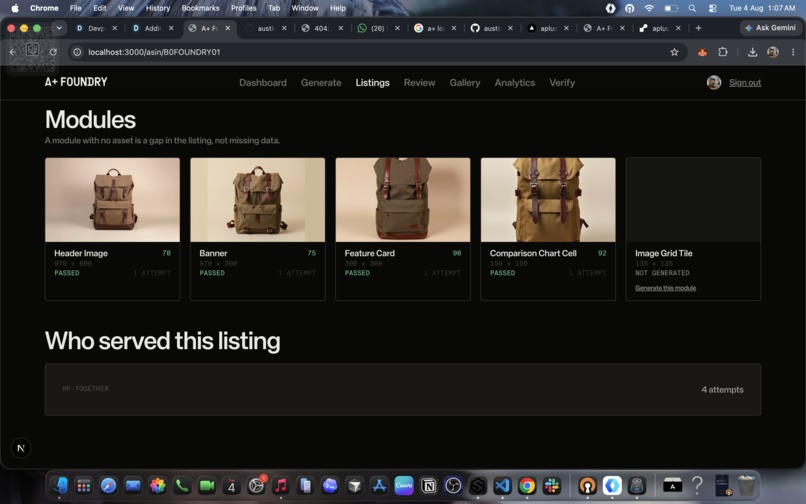Launch Safari from the Dock

tap(108, 485)
